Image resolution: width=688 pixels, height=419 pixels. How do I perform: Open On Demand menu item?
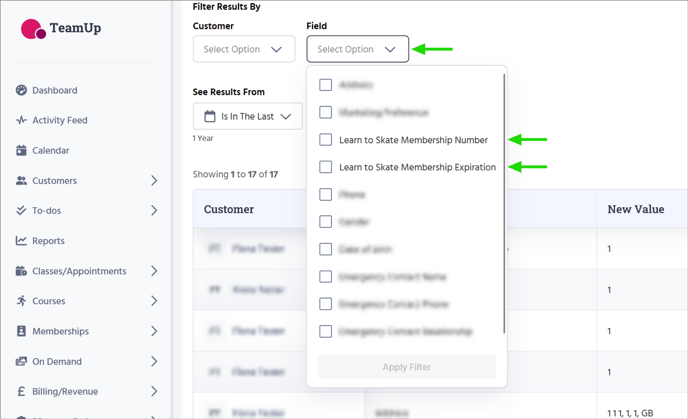(x=57, y=361)
